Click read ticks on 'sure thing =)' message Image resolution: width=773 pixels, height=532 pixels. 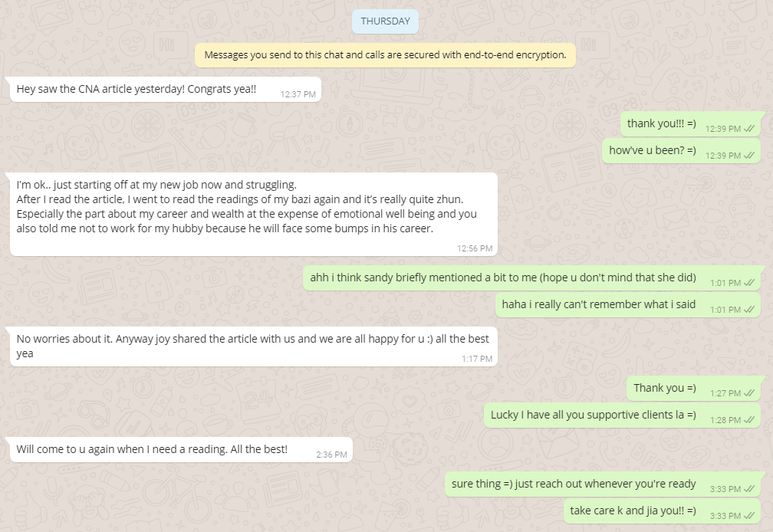pos(749,488)
